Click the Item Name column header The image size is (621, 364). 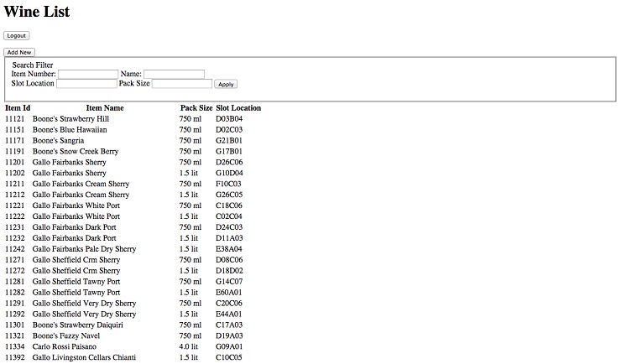tap(105, 108)
